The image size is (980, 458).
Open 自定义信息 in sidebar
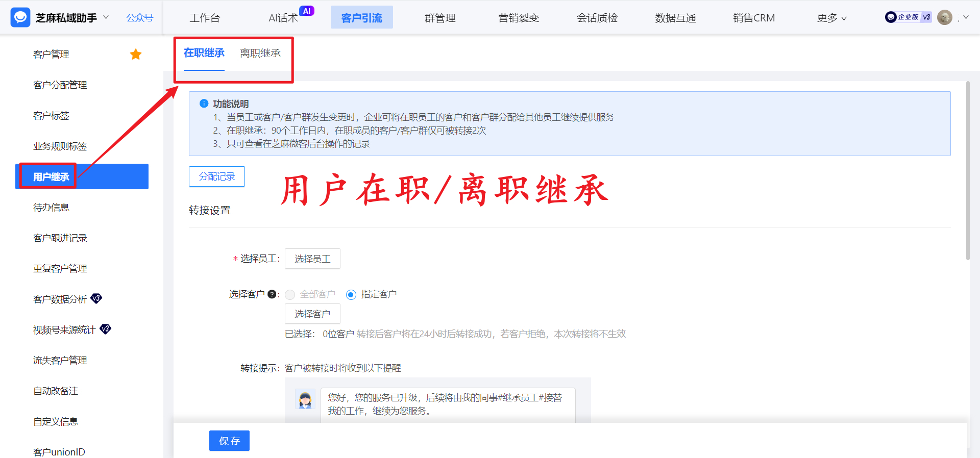tap(56, 421)
